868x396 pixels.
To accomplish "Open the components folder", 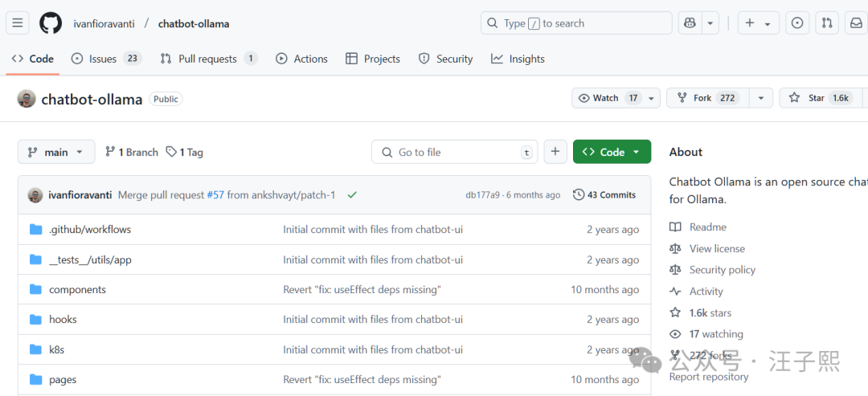I will click(77, 290).
